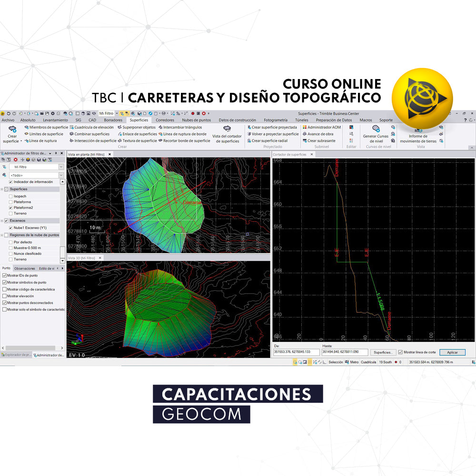Enable the Terreno surface checkbox

coord(10,213)
